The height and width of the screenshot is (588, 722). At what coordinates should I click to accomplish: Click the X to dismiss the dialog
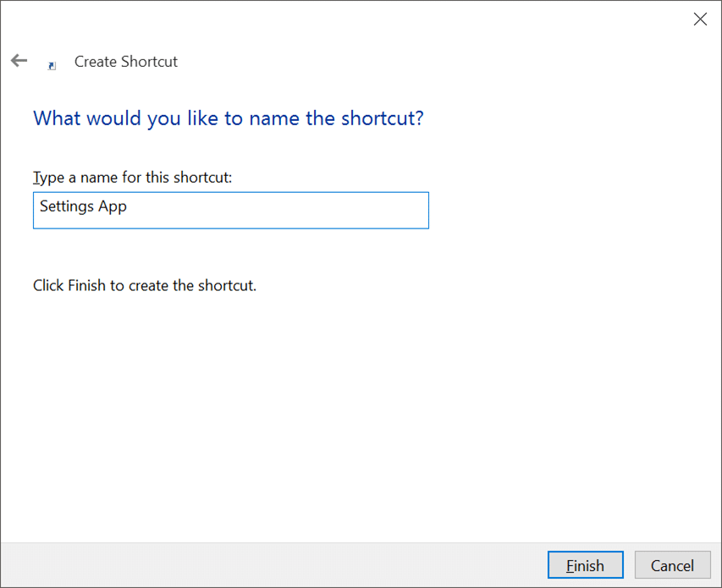click(700, 19)
